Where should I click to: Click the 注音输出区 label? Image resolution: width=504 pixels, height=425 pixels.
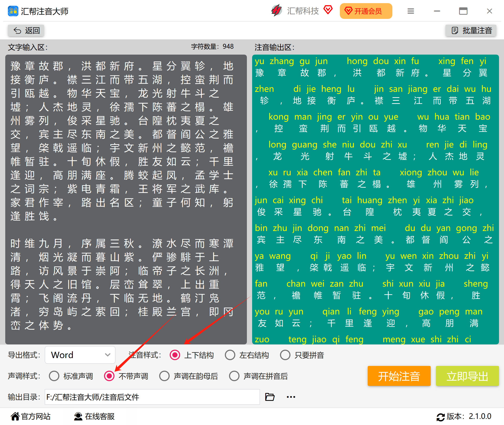pos(274,48)
